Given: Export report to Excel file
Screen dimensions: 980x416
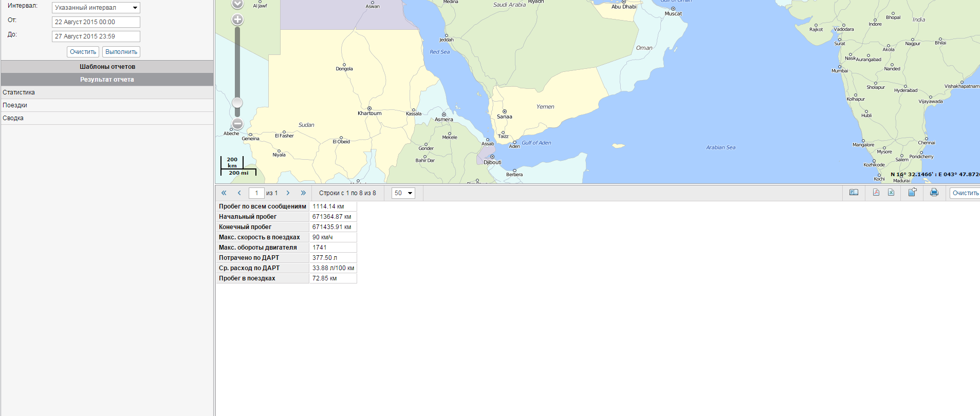Looking at the screenshot, I should click(x=891, y=193).
